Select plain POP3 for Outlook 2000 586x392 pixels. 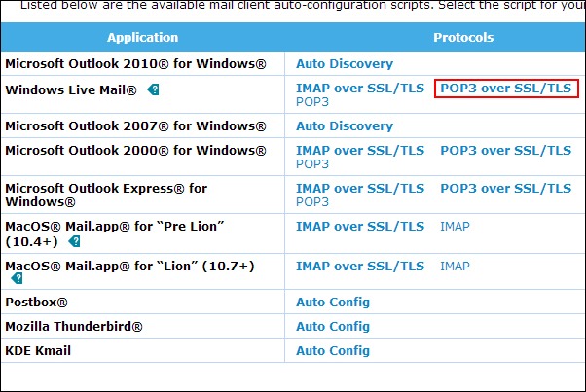[312, 164]
